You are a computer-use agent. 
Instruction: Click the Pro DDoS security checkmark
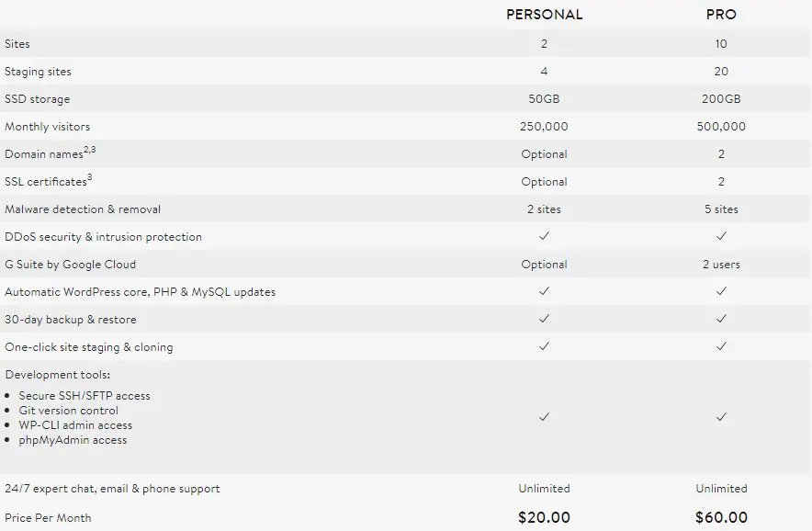point(721,236)
